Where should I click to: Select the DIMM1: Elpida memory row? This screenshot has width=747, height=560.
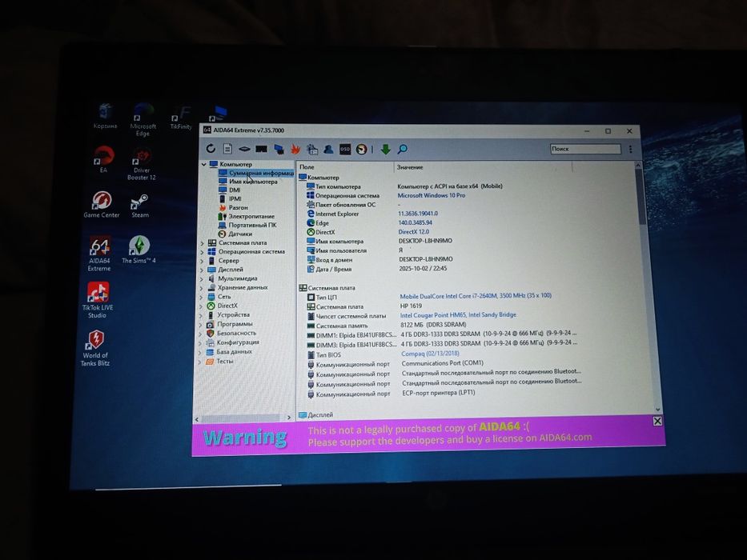(x=442, y=334)
